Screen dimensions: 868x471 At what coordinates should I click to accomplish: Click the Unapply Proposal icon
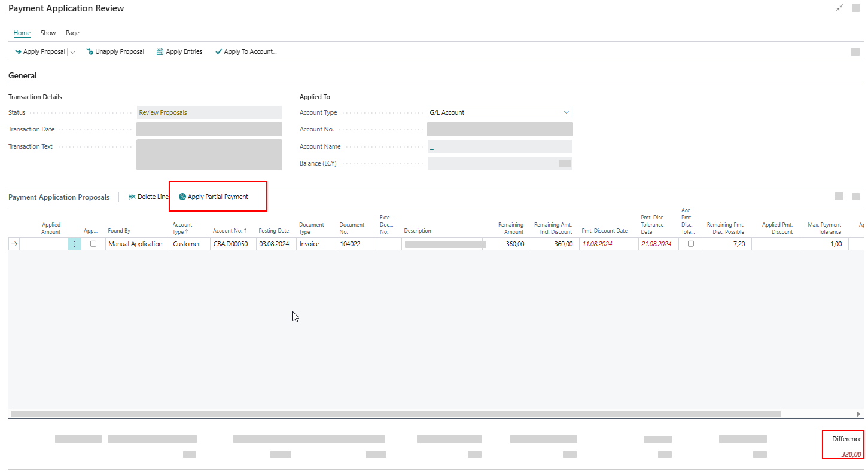(x=90, y=52)
